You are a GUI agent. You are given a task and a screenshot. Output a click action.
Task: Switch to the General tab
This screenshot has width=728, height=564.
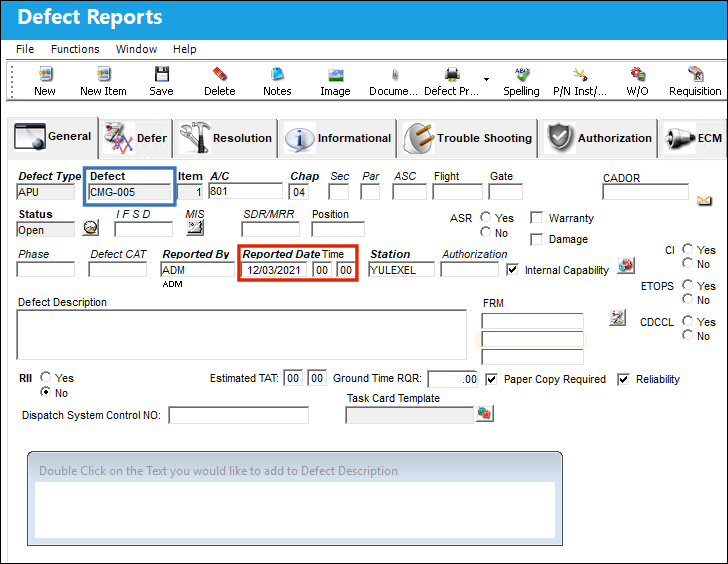(53, 137)
